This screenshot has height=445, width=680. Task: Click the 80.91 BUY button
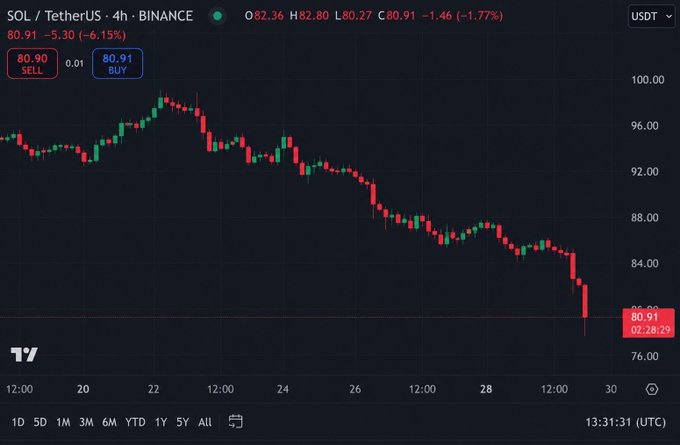pyautogui.click(x=118, y=63)
